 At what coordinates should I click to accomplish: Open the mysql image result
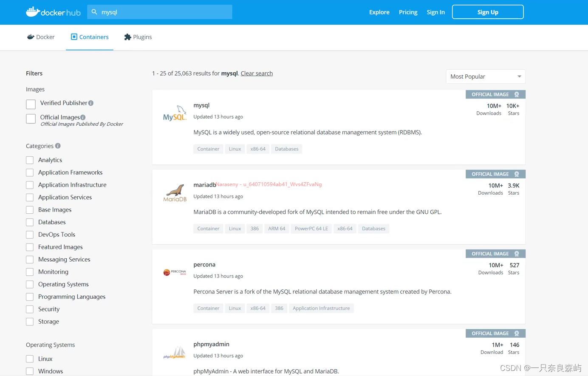tap(201, 105)
